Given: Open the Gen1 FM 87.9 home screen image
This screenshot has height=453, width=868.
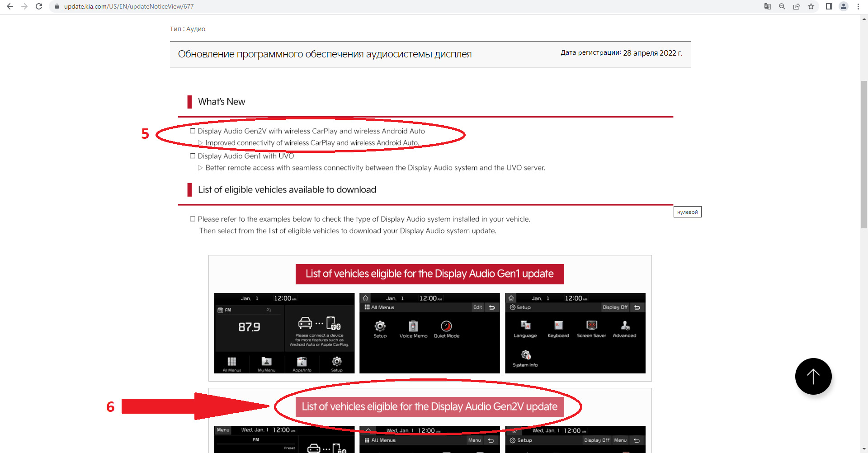Looking at the screenshot, I should click(284, 333).
